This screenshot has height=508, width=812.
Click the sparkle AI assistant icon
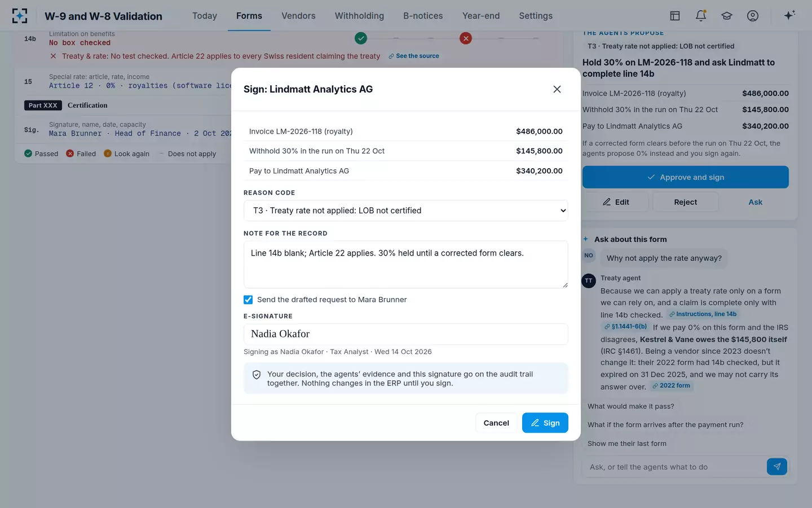pyautogui.click(x=789, y=15)
